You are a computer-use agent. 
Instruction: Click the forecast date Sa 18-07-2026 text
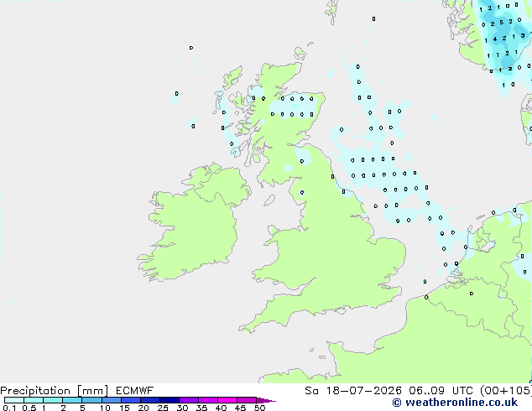pos(353,391)
